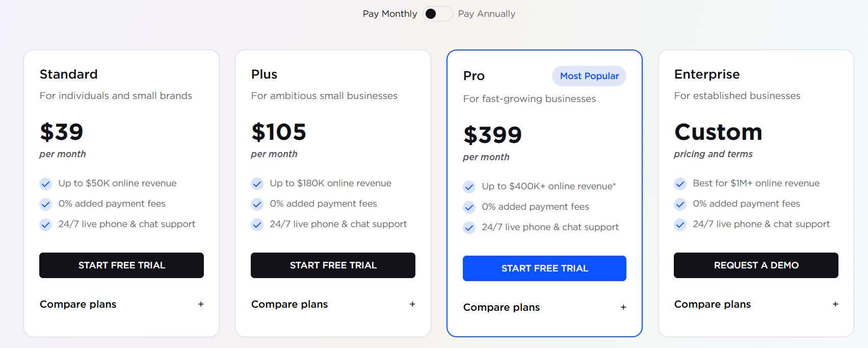
Task: Click checkmark icon beside $50K online revenue
Action: (46, 184)
